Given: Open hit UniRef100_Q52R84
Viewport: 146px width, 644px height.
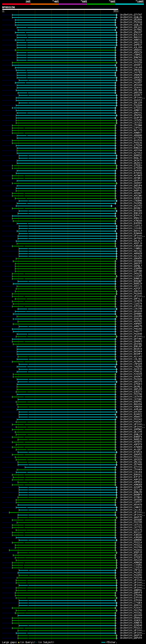Looking at the screenshot, I should pyautogui.click(x=131, y=20).
